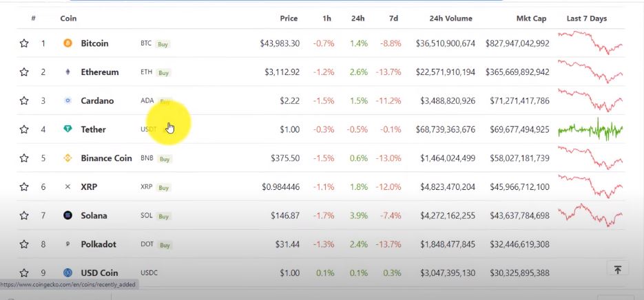Sort by the Mkt Cap header
This screenshot has width=644, height=300.
pyautogui.click(x=532, y=19)
